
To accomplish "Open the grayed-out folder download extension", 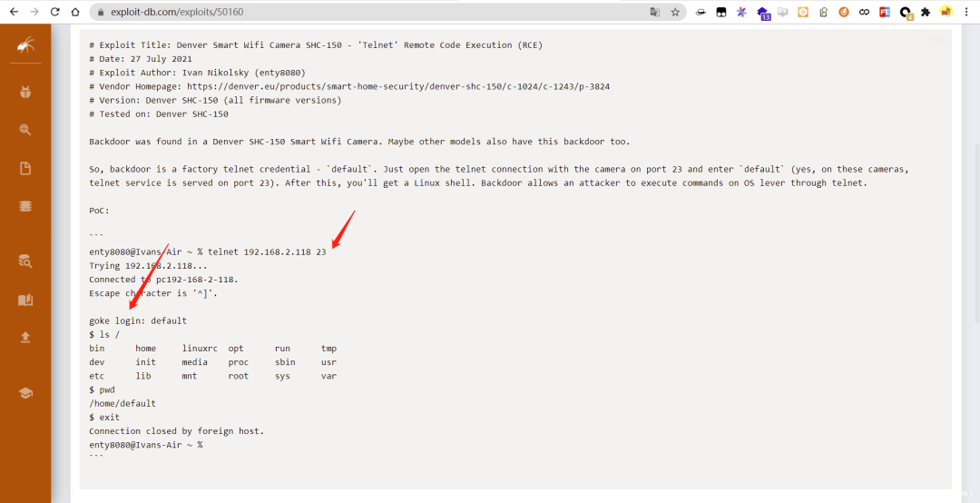I will tap(782, 12).
